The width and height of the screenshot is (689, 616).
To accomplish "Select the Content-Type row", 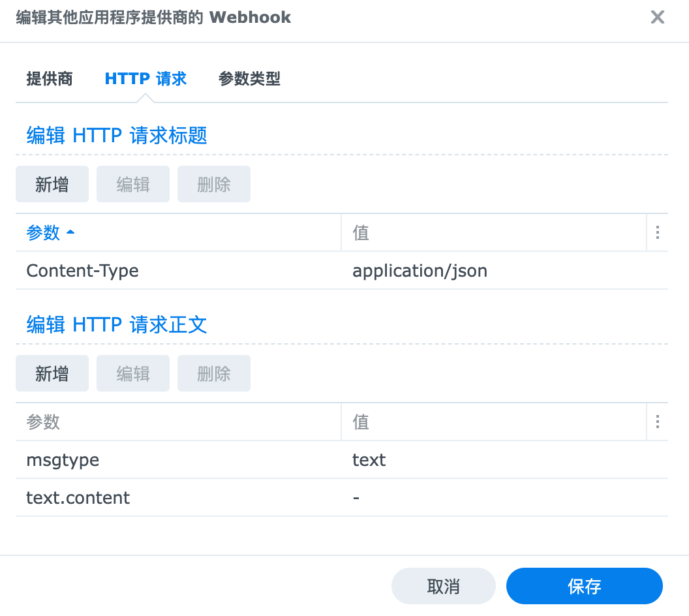I will tap(342, 271).
